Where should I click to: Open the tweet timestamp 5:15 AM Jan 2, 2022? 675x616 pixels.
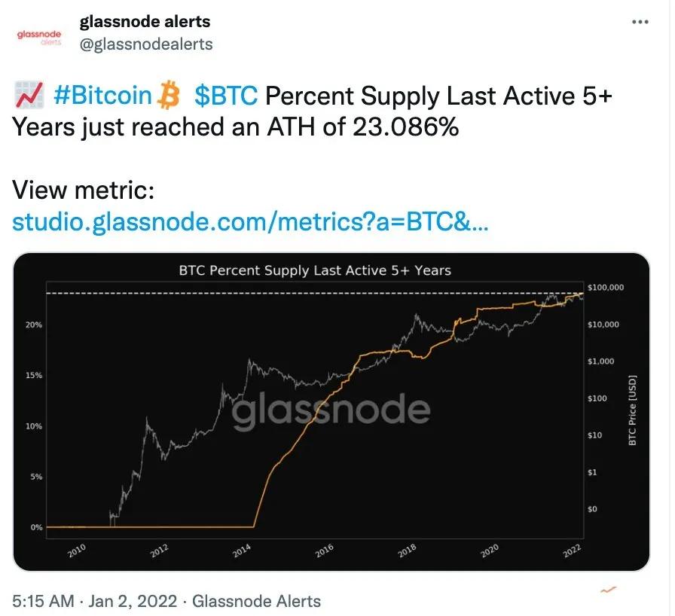(x=94, y=601)
